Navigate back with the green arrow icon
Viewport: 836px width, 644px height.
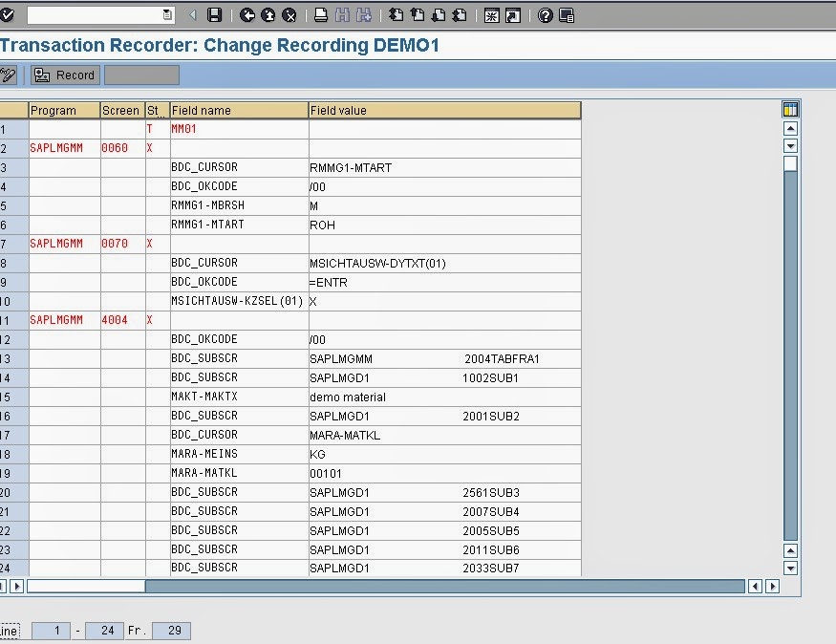click(x=247, y=13)
